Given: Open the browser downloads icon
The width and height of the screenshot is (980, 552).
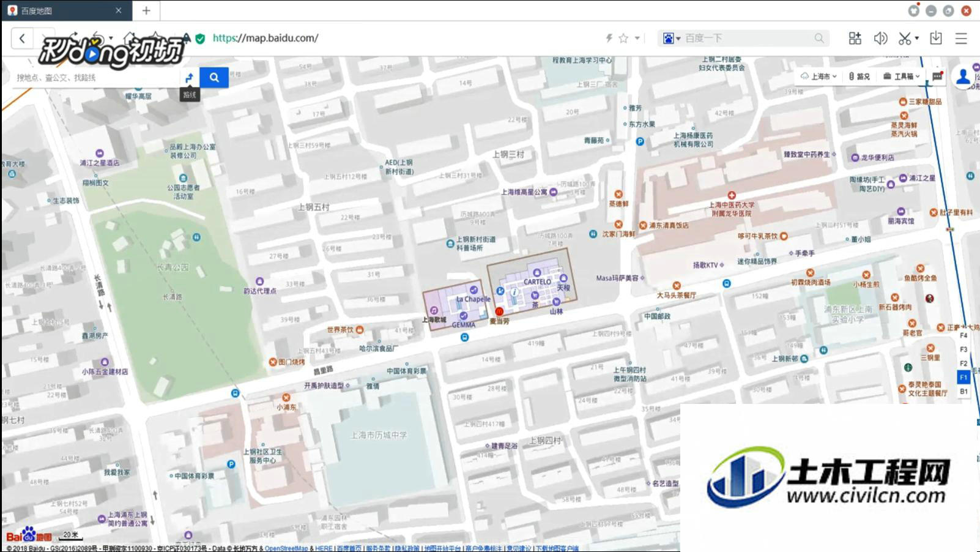Looking at the screenshot, I should tap(936, 38).
